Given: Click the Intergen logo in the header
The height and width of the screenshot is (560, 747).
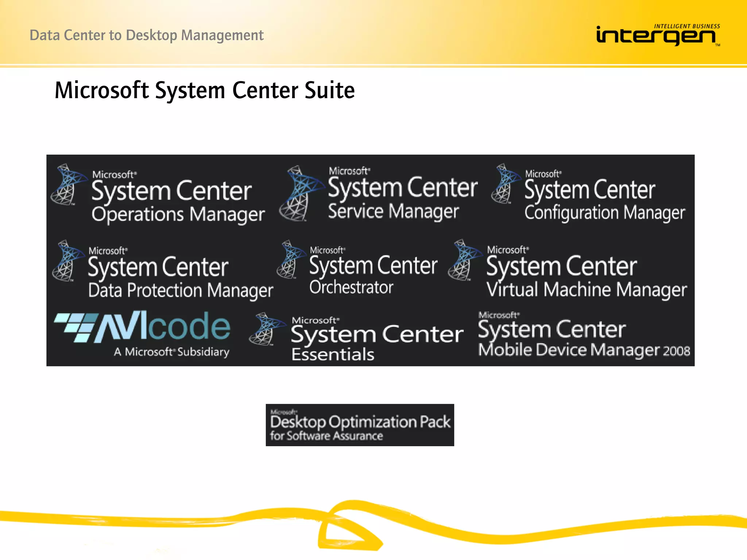Looking at the screenshot, I should click(x=658, y=35).
